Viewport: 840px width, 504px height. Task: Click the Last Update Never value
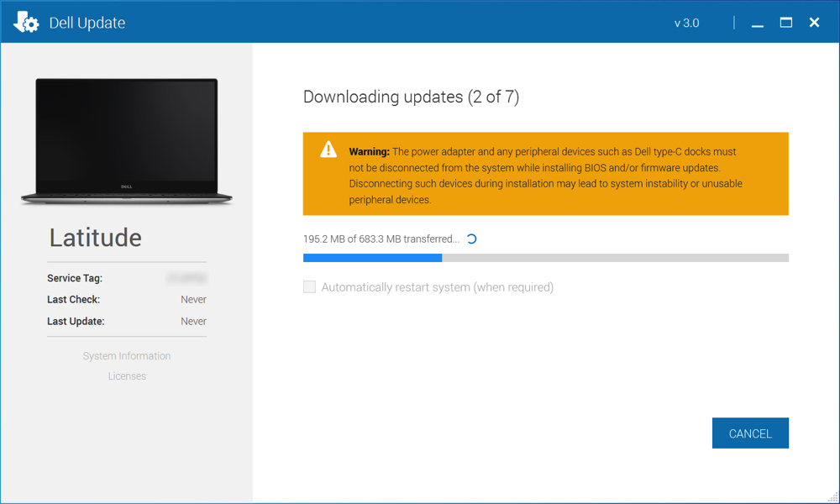click(x=193, y=322)
